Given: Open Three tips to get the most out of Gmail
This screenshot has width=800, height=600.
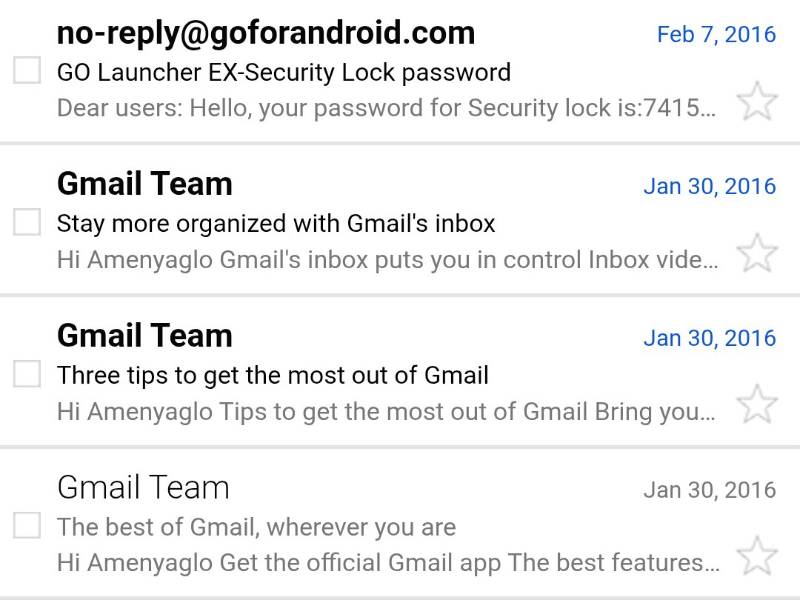Looking at the screenshot, I should coord(272,376).
